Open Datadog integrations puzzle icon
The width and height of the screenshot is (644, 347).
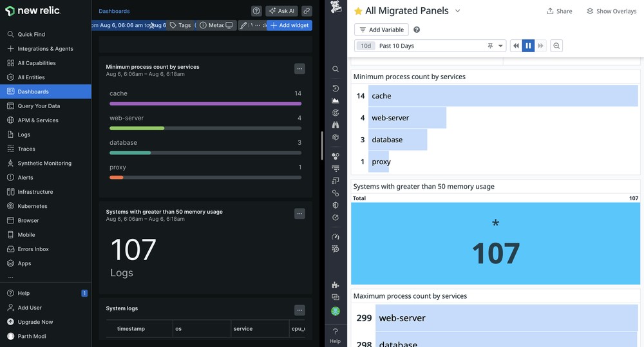[x=336, y=285]
